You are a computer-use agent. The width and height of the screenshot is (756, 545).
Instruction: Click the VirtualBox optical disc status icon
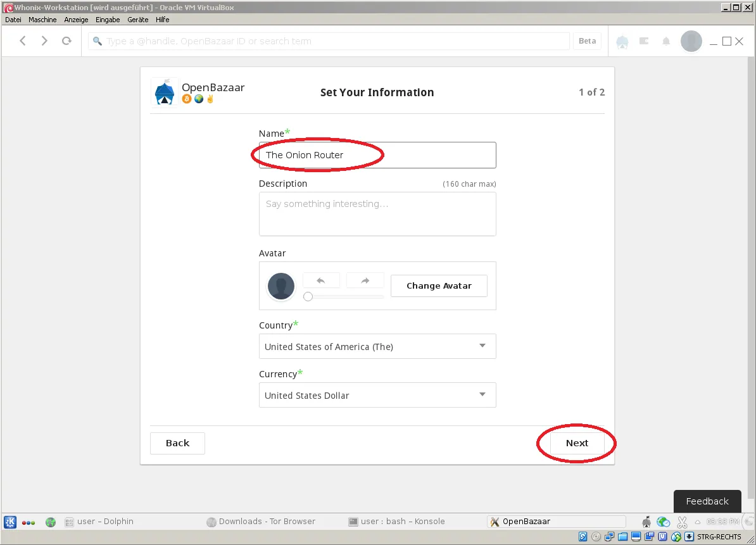[x=596, y=537]
